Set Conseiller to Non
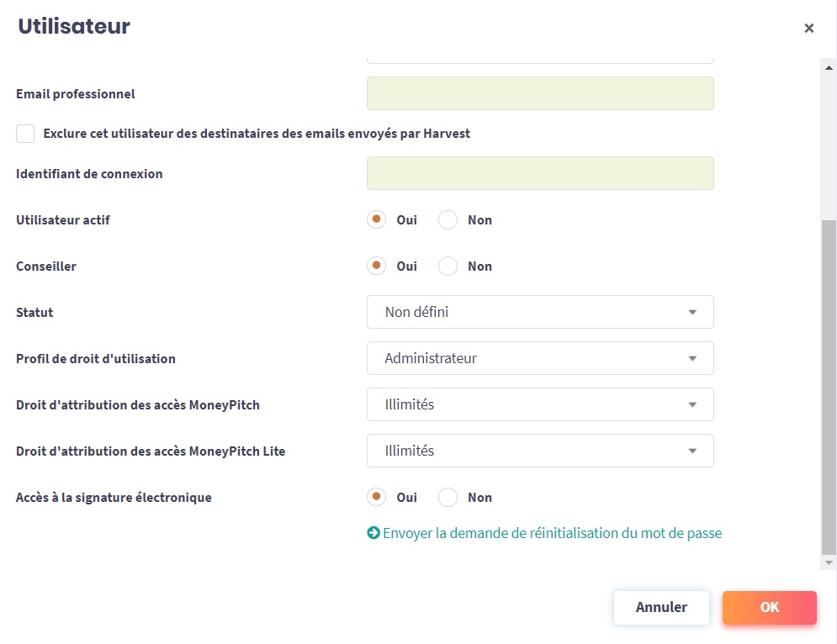 [x=448, y=267]
